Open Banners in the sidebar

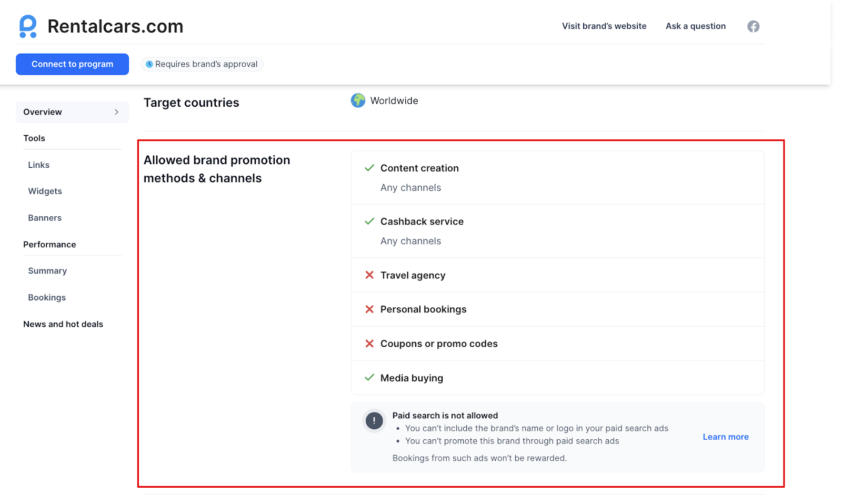45,218
